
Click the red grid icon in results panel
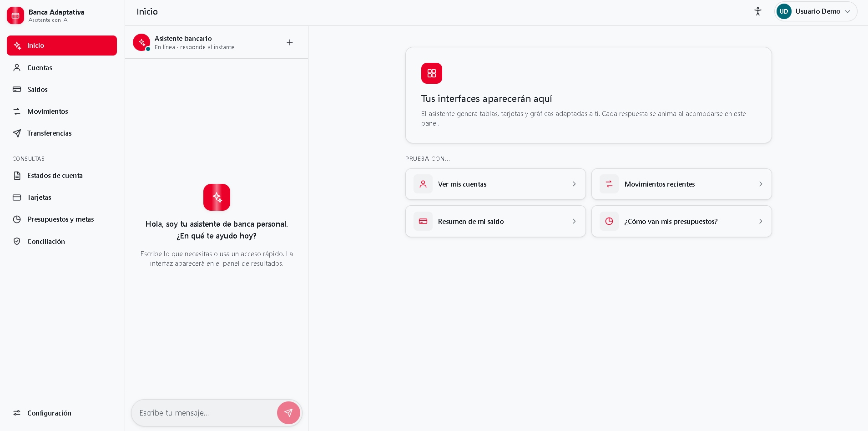pos(432,73)
